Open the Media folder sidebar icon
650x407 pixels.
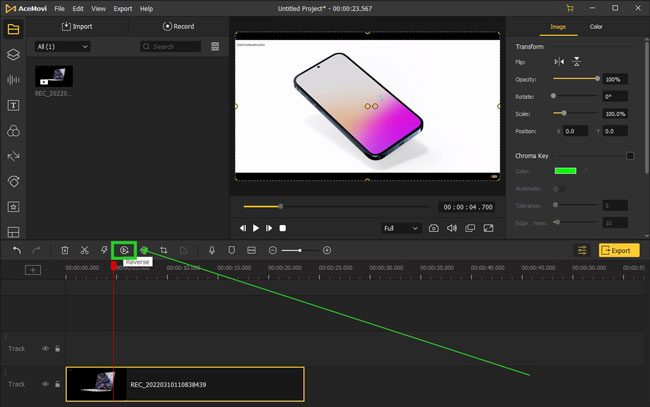(13, 29)
